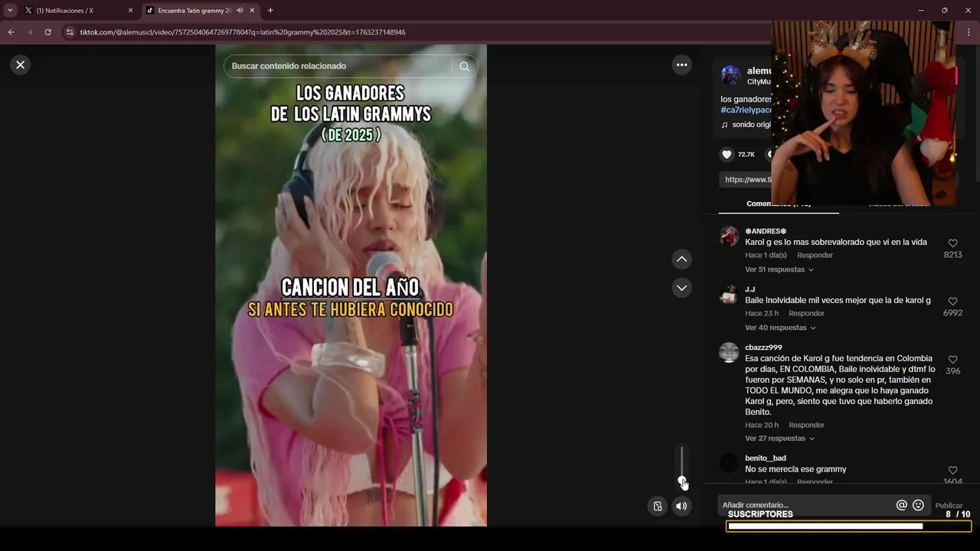This screenshot has height=551, width=980.
Task: Go back in browser history
Action: tap(11, 32)
